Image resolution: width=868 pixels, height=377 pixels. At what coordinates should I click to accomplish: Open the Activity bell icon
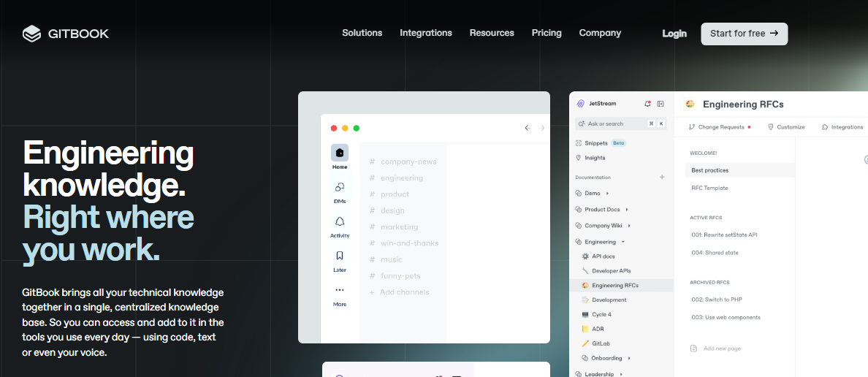[340, 222]
